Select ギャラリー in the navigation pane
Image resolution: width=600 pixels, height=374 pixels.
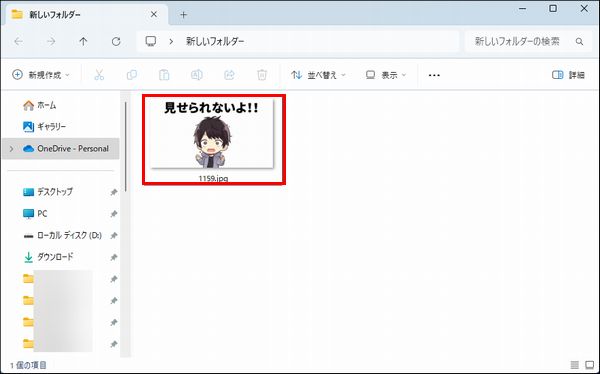point(52,127)
